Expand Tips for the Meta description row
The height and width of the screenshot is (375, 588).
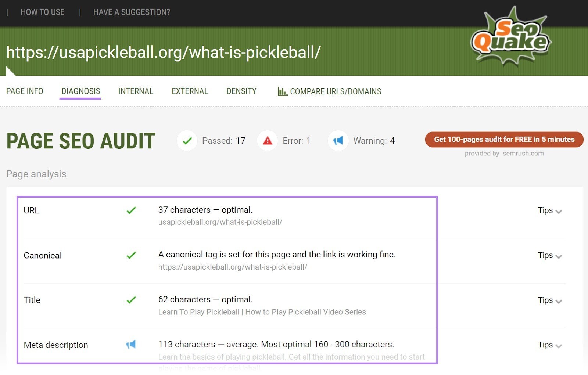tap(549, 345)
